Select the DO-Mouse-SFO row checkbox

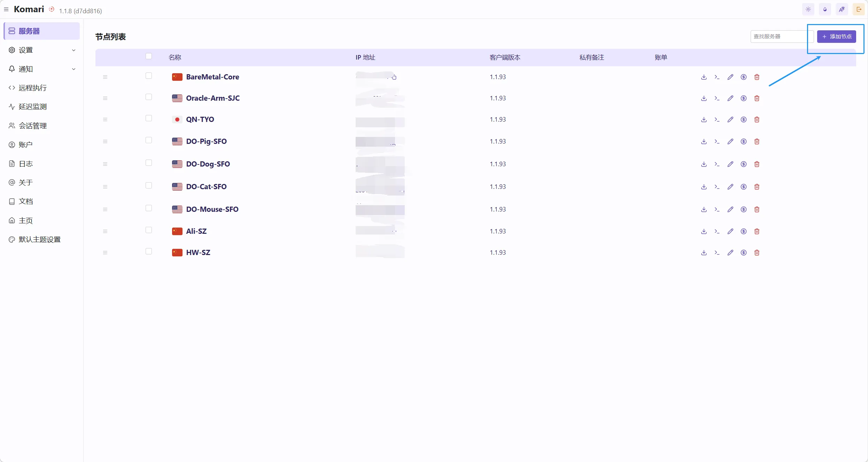[x=149, y=208]
